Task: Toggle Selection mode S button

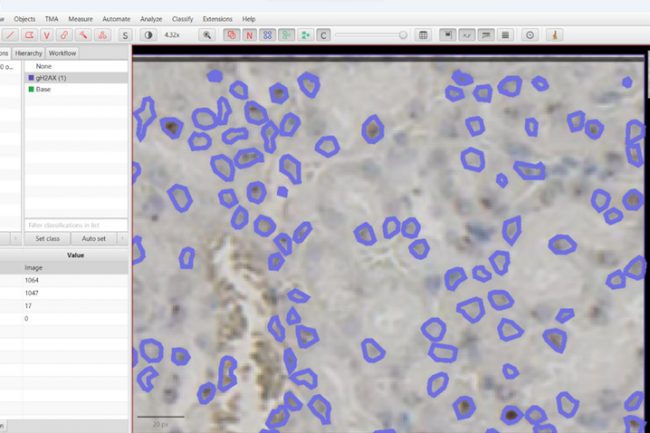Action: click(x=125, y=35)
